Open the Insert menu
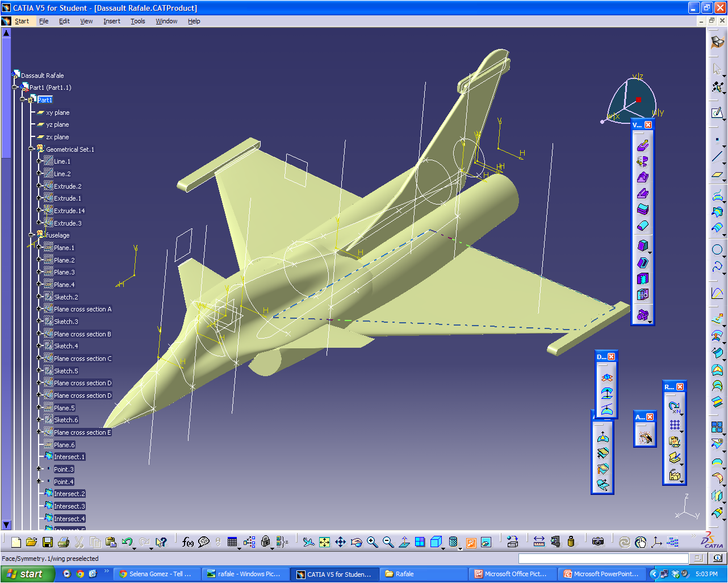The image size is (728, 583). click(x=111, y=21)
